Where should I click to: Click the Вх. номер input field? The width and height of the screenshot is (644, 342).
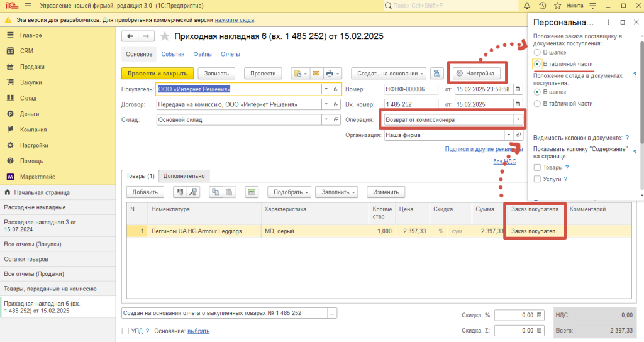click(411, 104)
